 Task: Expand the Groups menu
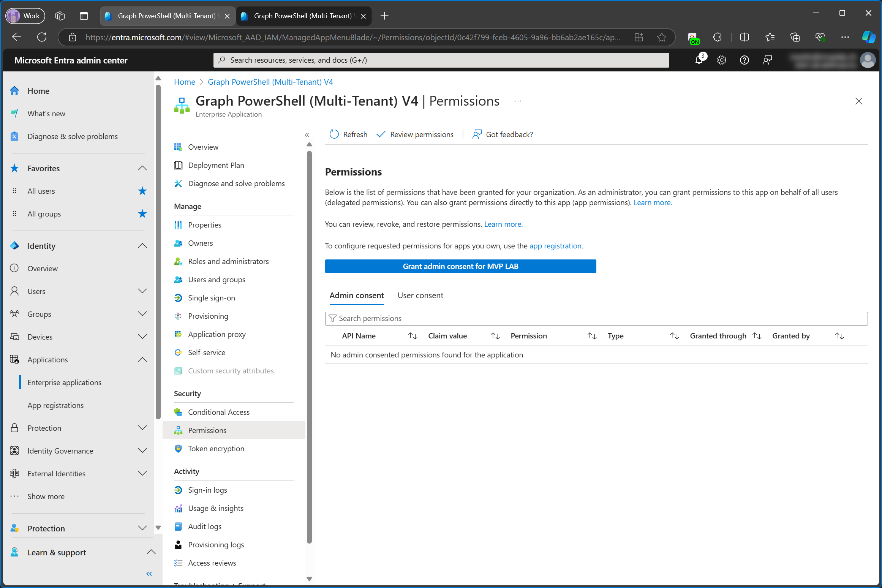point(142,314)
